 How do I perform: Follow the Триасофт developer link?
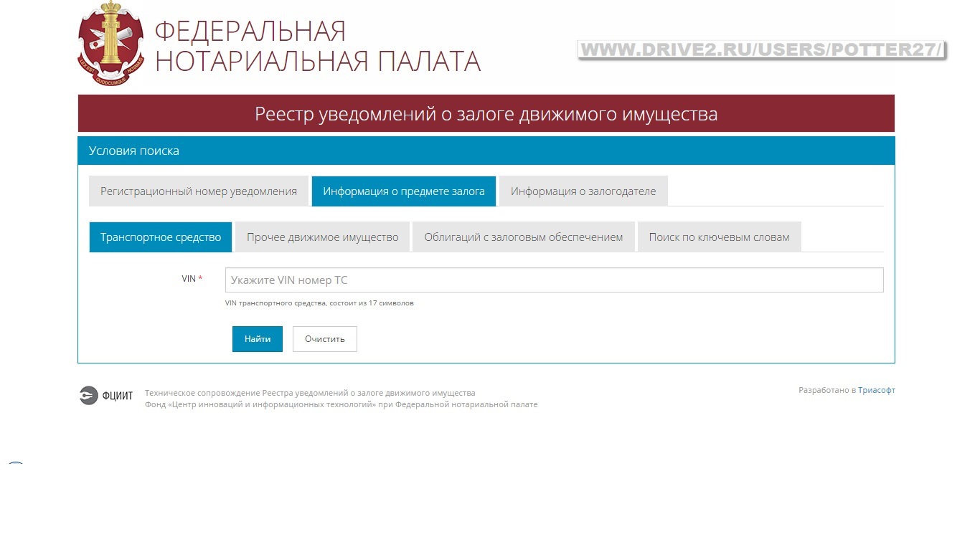coord(876,390)
